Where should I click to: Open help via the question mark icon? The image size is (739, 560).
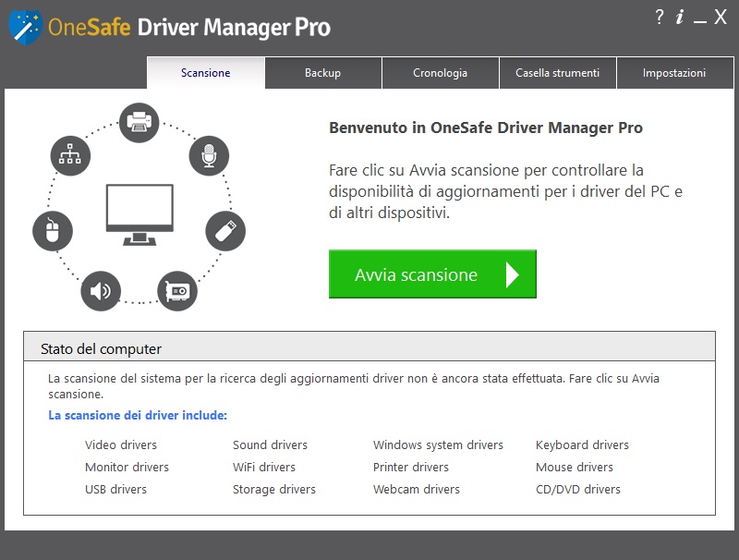[x=660, y=17]
